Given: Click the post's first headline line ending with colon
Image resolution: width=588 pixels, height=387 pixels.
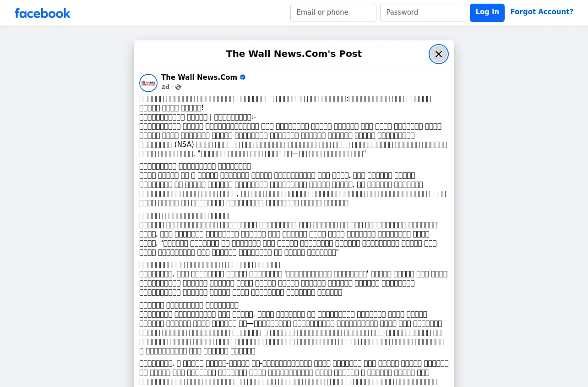Looking at the screenshot, I should coord(285,99).
